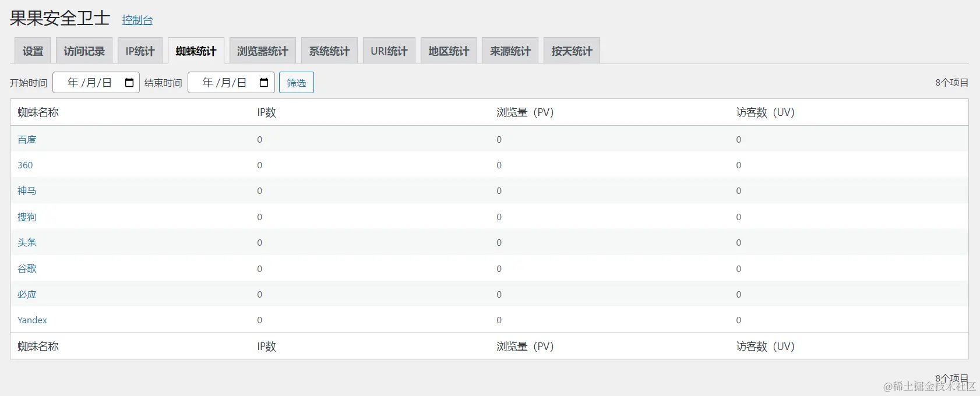Viewport: 980px width, 396px height.
Task: Open the 谷歌 spider link
Action: [27, 268]
